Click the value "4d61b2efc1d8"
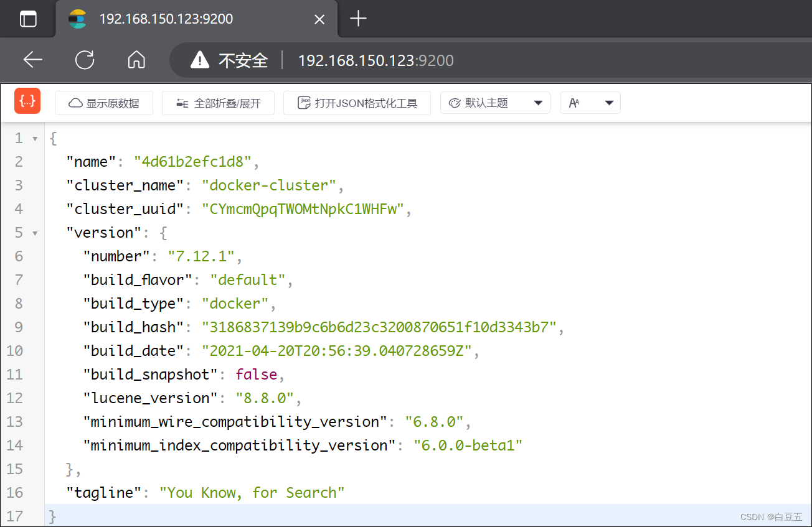This screenshot has height=527, width=812. pyautogui.click(x=192, y=162)
